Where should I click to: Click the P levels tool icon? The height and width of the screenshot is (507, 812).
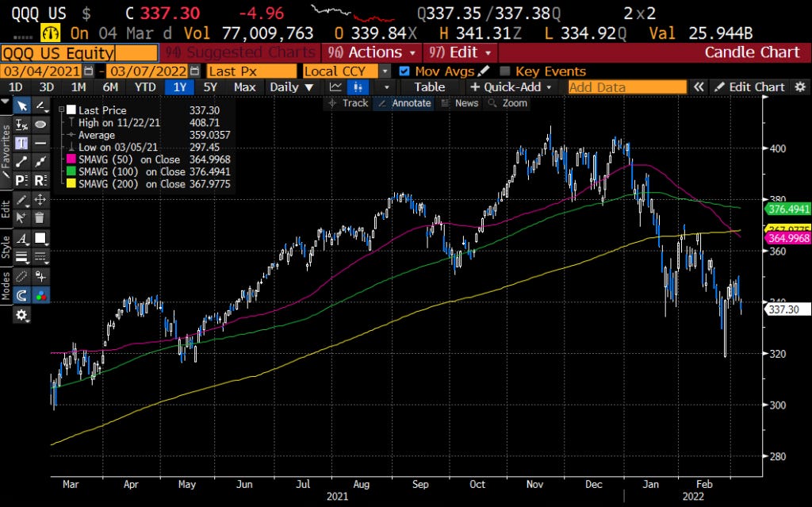click(21, 180)
